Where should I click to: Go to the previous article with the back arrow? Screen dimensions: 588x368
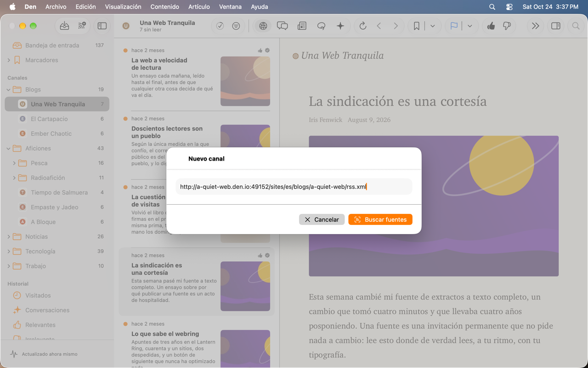click(x=379, y=26)
